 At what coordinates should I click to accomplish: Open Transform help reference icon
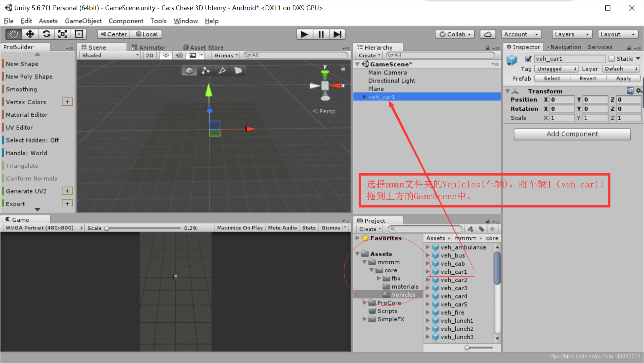630,91
